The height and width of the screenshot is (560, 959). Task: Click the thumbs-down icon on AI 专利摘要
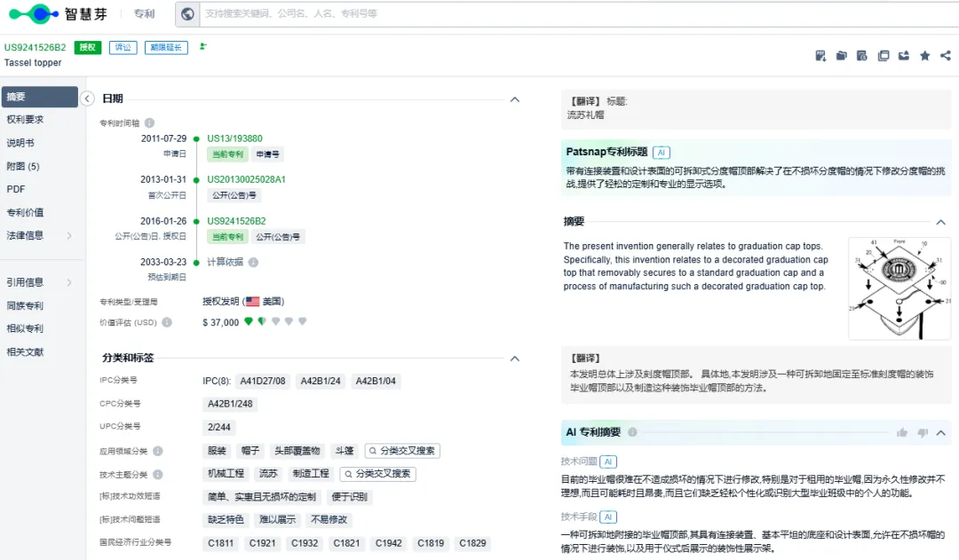pos(923,433)
